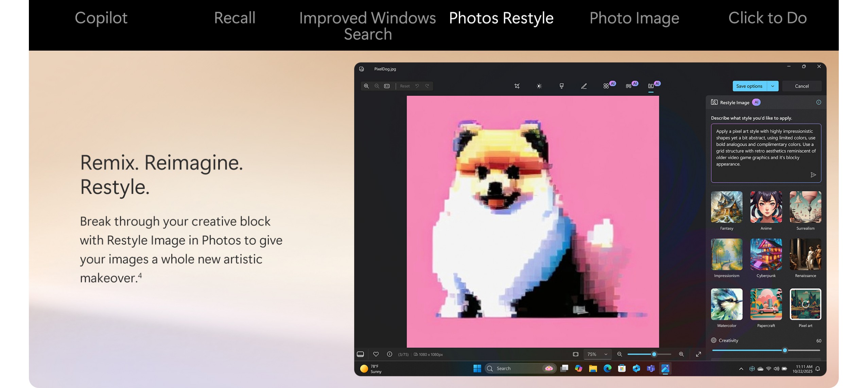Open the AI Erase tool

point(607,86)
